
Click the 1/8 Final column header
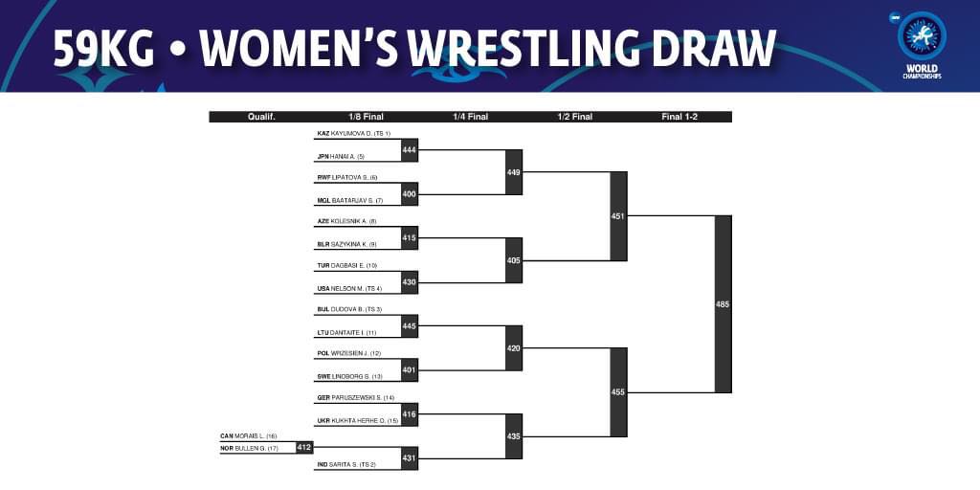click(x=366, y=117)
